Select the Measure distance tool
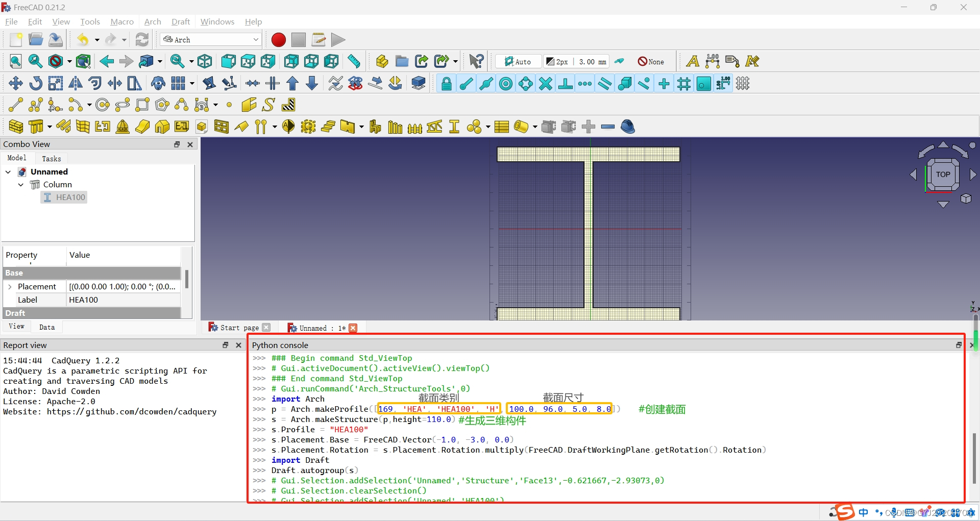This screenshot has width=980, height=521. (x=354, y=61)
